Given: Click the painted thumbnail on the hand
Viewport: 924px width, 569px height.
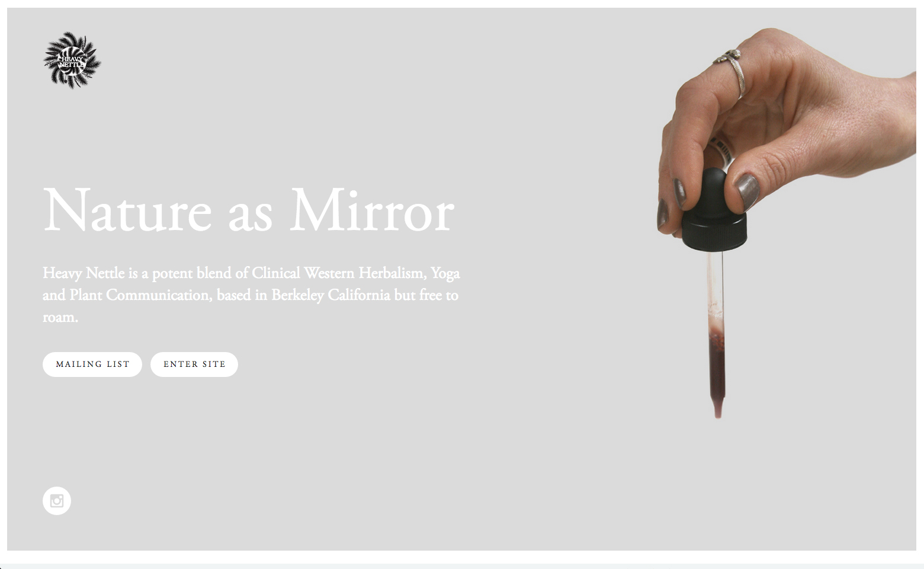Looking at the screenshot, I should [747, 191].
